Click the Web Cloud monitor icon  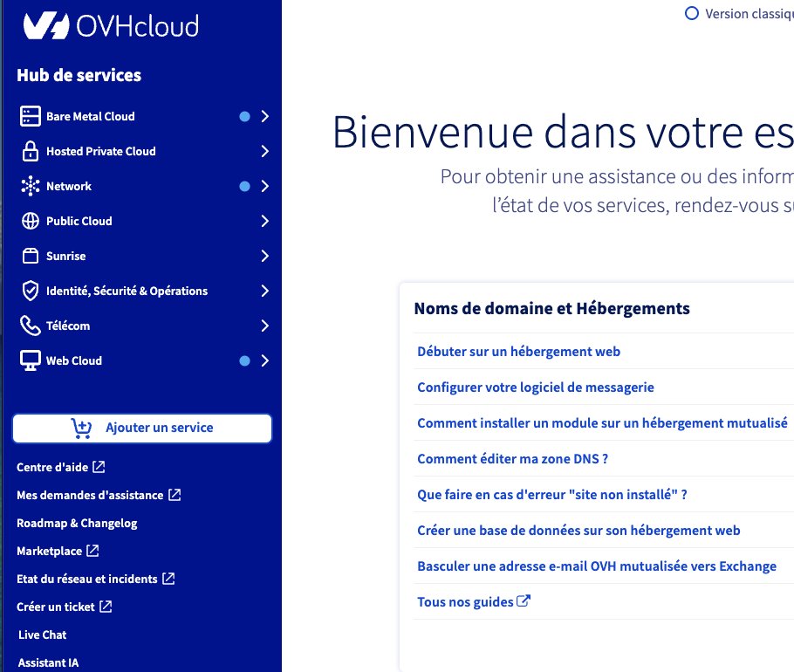pyautogui.click(x=30, y=360)
